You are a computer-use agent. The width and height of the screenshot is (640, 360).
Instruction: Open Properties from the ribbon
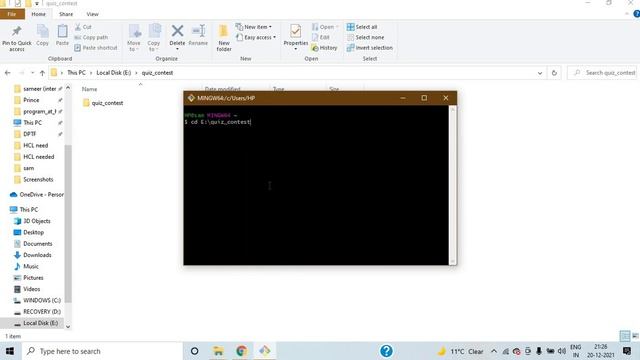(296, 37)
